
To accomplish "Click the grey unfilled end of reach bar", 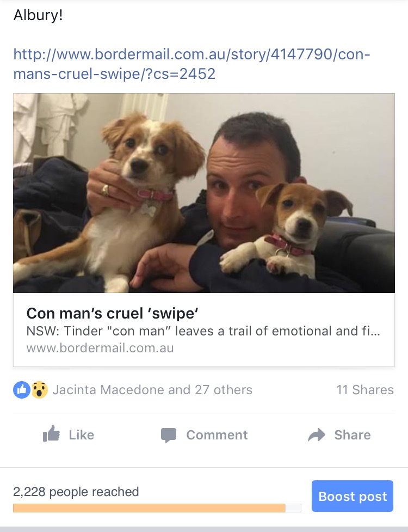I will (x=293, y=508).
